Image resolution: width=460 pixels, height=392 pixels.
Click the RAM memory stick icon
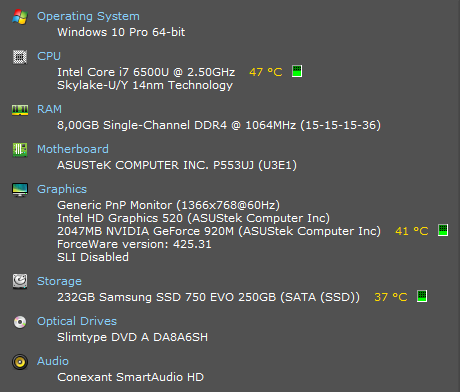coord(20,110)
